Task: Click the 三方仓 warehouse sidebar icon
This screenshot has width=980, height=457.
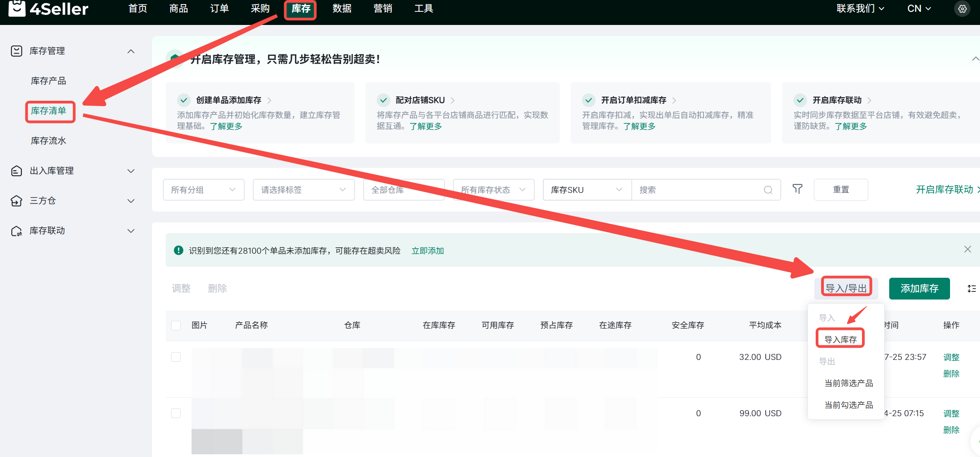Action: [16, 201]
